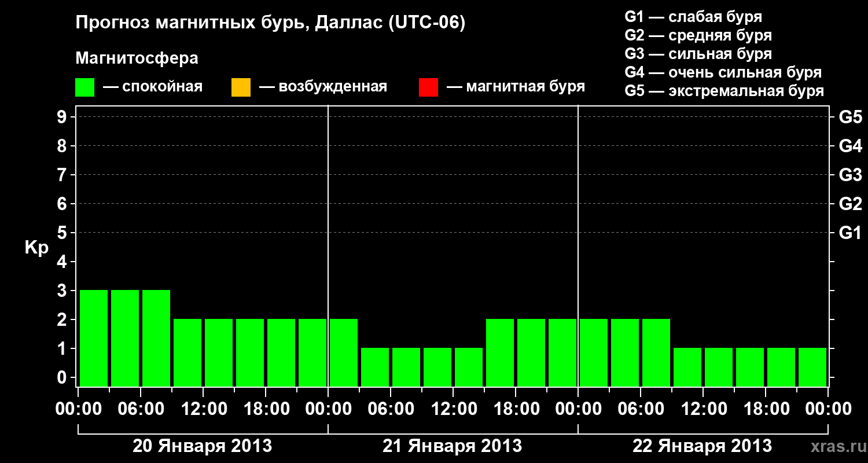Click '12:00' time label under 20 January

tap(203, 409)
